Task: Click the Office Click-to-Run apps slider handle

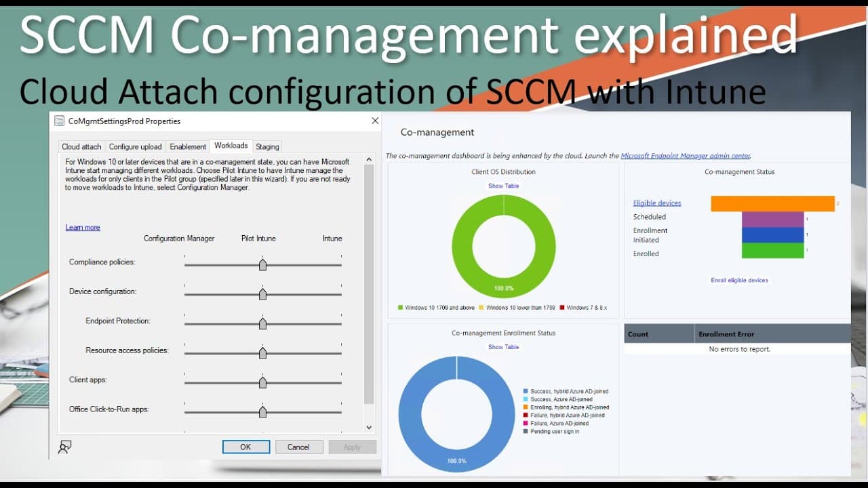Action: 262,412
